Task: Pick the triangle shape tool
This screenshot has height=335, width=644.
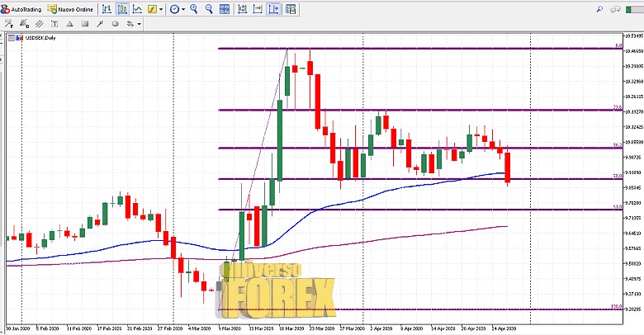Action: click(69, 24)
